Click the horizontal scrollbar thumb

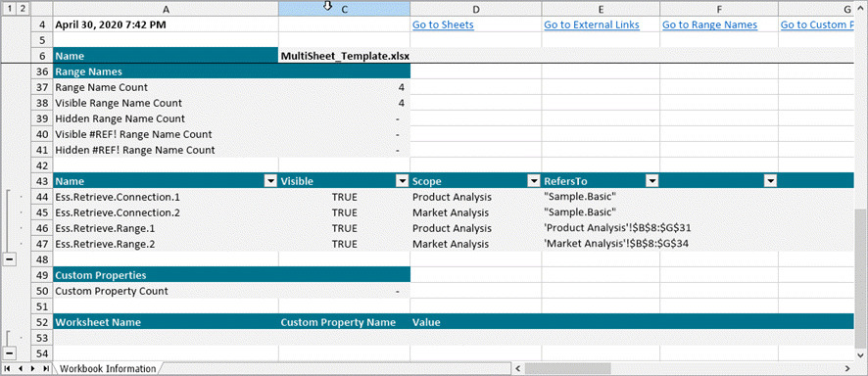(x=567, y=368)
